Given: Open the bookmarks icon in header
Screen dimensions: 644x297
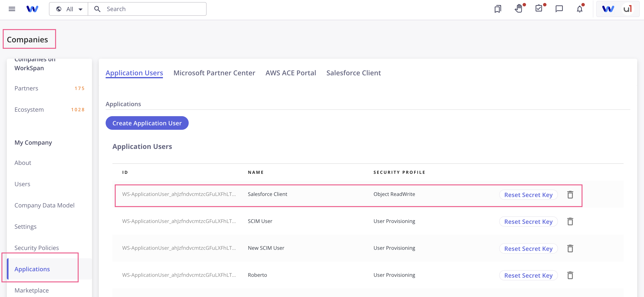Looking at the screenshot, I should (x=498, y=9).
